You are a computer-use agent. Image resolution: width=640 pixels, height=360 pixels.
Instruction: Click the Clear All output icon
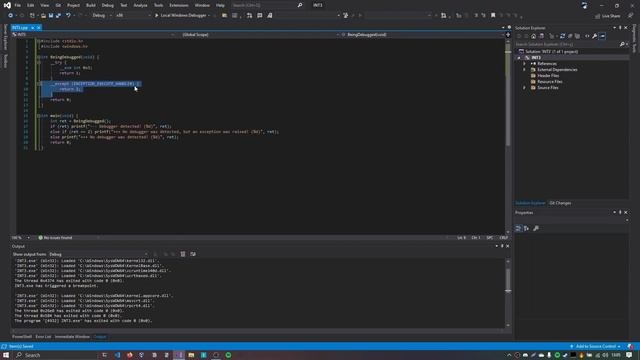coord(183,254)
